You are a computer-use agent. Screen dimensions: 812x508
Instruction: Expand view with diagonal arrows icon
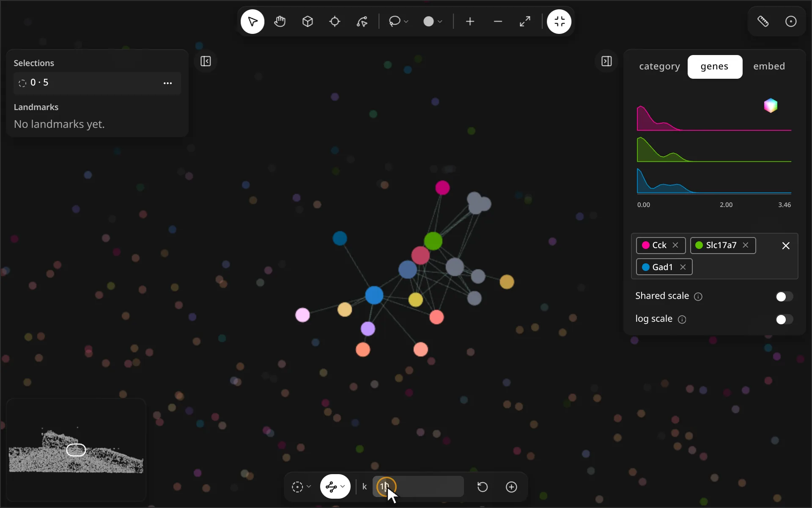[x=525, y=22]
